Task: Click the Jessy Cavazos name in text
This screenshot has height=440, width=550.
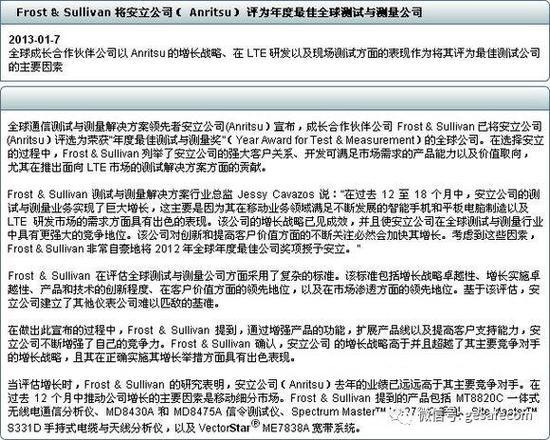Action: pos(276,194)
